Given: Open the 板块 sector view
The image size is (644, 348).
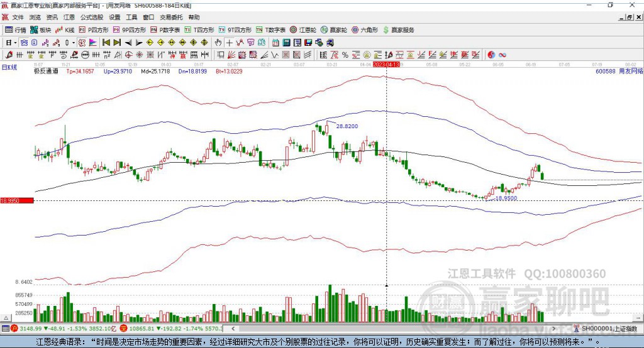Looking at the screenshot, I should (40, 30).
